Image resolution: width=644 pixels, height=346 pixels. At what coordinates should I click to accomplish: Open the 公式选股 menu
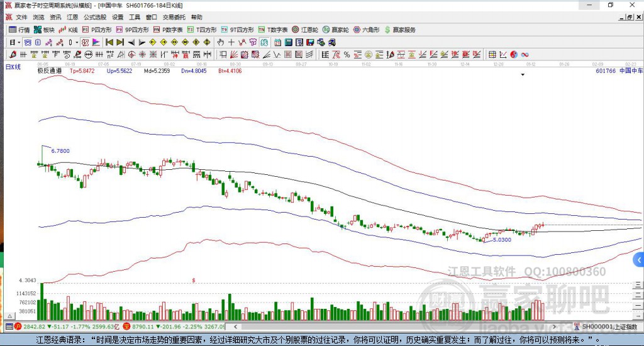[x=94, y=17]
